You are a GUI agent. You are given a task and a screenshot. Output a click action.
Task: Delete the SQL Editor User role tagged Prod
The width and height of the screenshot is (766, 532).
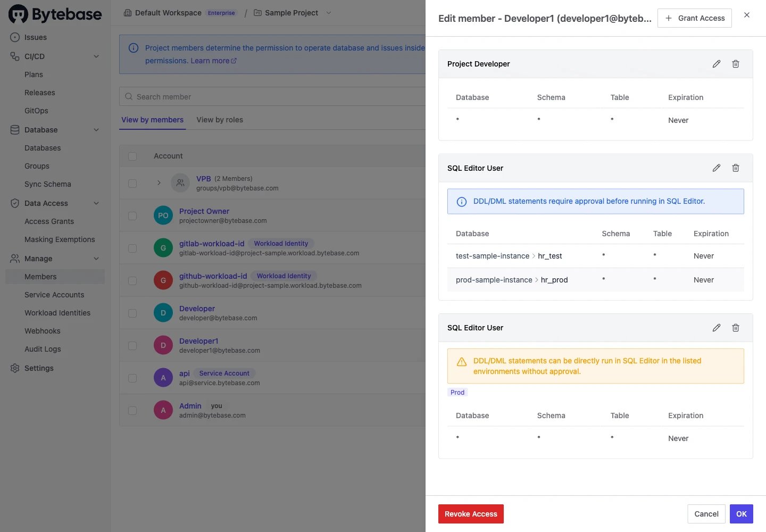click(736, 328)
